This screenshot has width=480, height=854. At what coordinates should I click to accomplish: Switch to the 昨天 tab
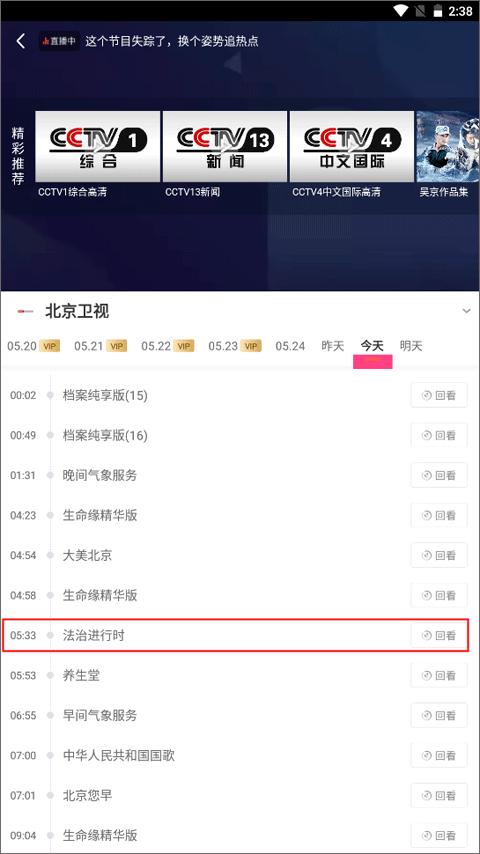click(333, 346)
